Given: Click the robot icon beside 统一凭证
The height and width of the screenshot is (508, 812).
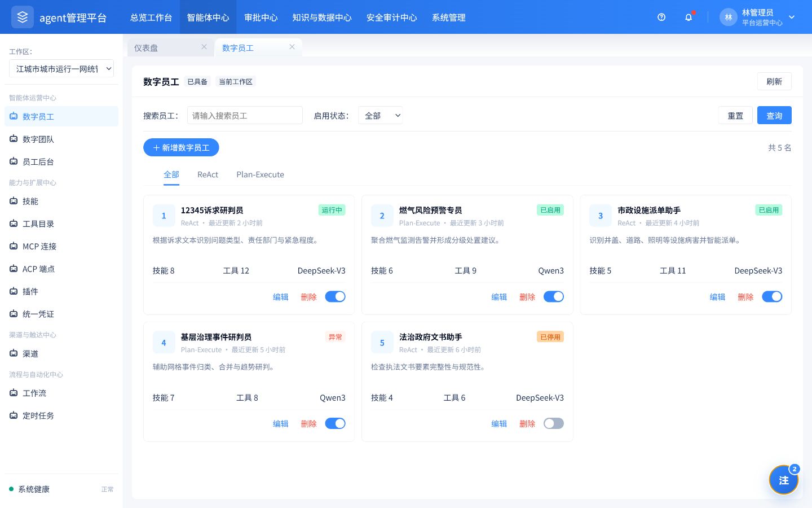Looking at the screenshot, I should [x=14, y=314].
